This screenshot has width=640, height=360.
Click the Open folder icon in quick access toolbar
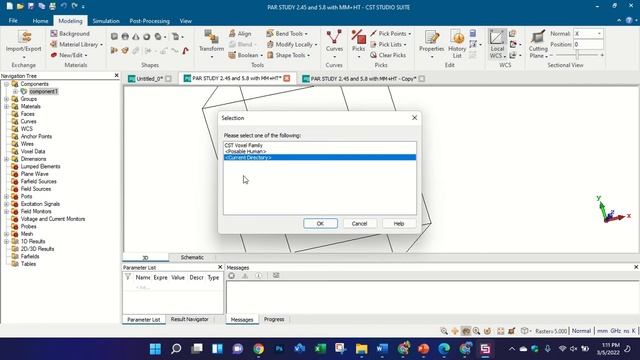[x=20, y=6]
